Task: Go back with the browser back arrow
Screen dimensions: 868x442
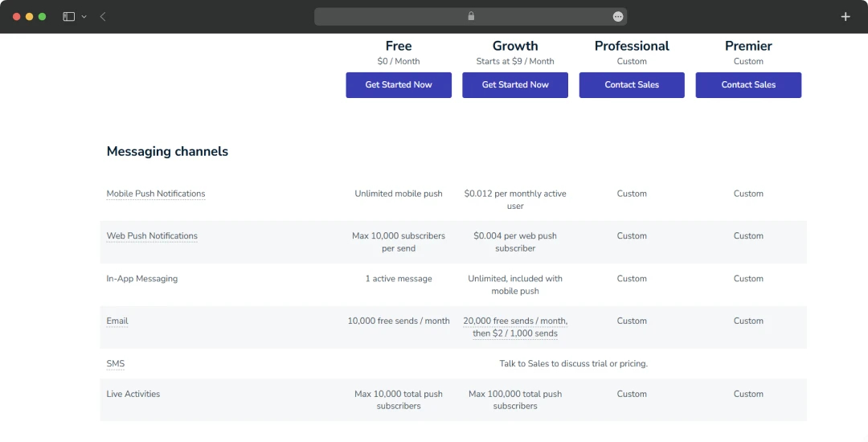Action: click(x=103, y=17)
